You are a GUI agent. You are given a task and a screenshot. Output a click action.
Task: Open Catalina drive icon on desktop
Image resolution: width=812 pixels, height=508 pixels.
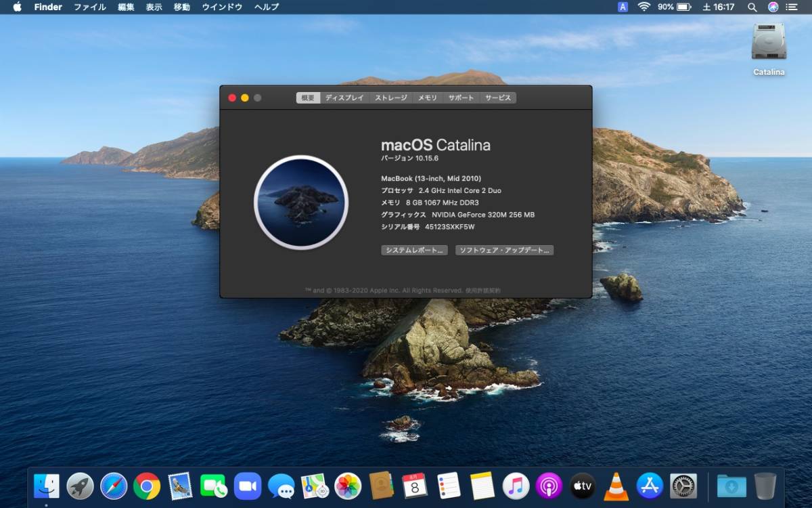click(769, 49)
